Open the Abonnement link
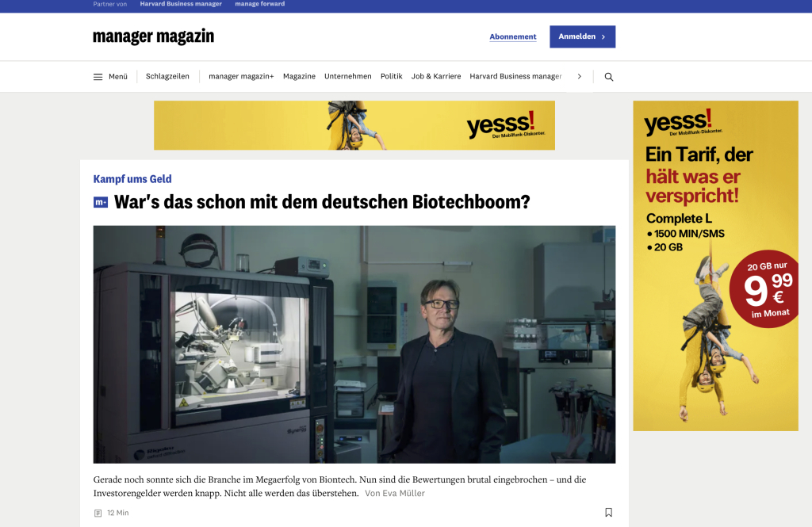This screenshot has height=527, width=812. tap(512, 36)
